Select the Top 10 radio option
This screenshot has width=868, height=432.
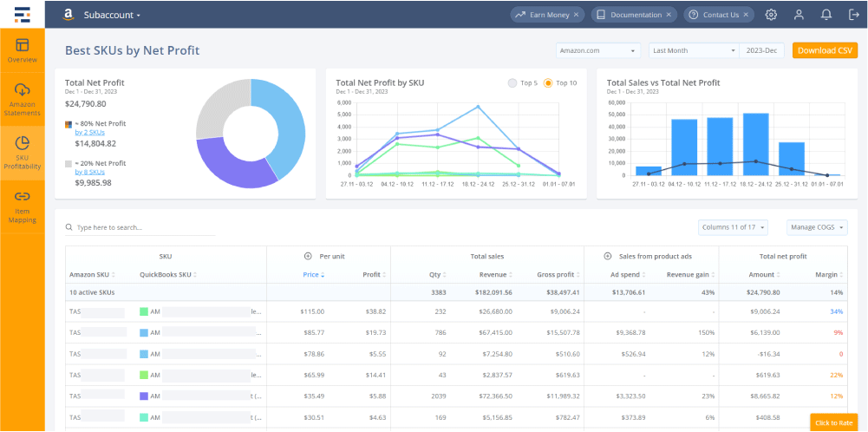(547, 83)
